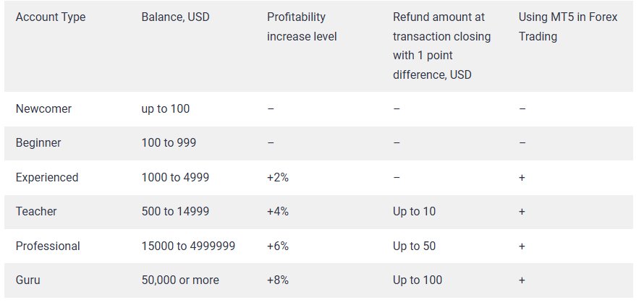Click the Account Type column header
Viewport: 644px width, 305px height.
click(51, 17)
